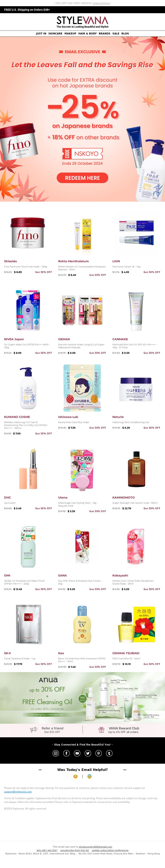This screenshot has width=165, height=868.
Task: Open the Pinterest social icon
Action: pyautogui.click(x=99, y=753)
